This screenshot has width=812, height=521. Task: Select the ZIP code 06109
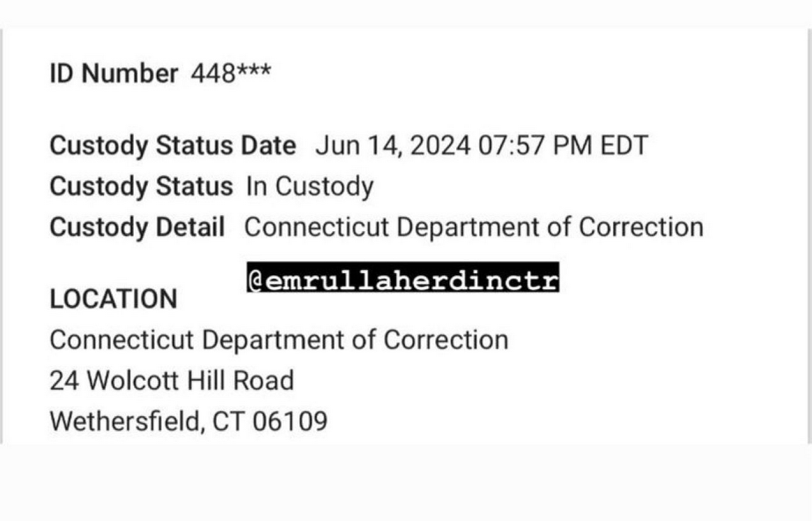[x=290, y=422]
